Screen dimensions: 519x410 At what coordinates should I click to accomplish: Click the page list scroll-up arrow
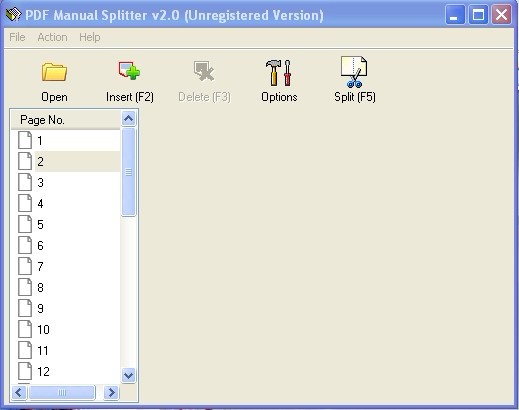tap(128, 119)
